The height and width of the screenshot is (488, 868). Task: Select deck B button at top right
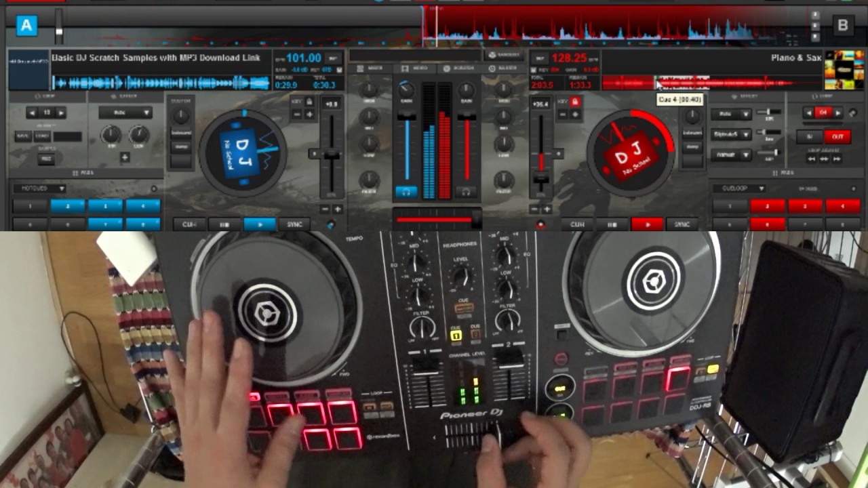[843, 26]
